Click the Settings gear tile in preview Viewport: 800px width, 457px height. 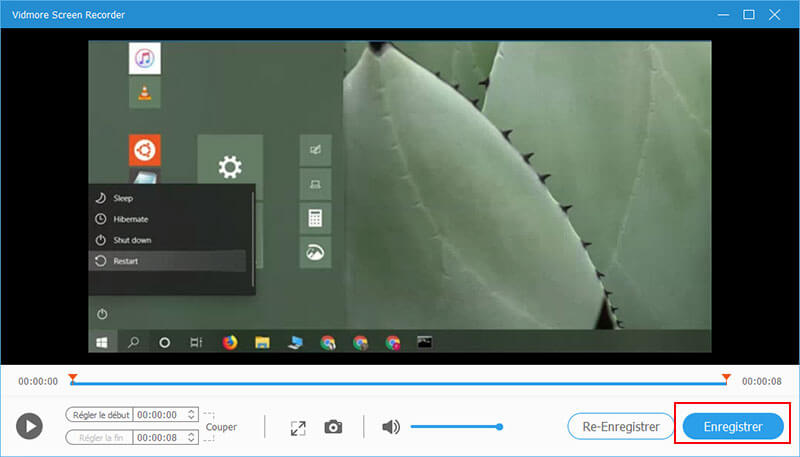point(231,166)
